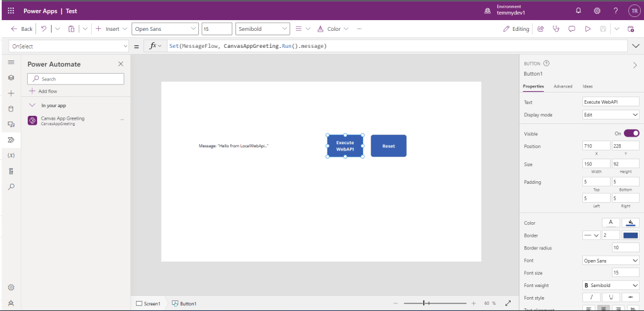The image size is (644, 311).
Task: Open the variables (x) sidebar icon
Action: [11, 155]
